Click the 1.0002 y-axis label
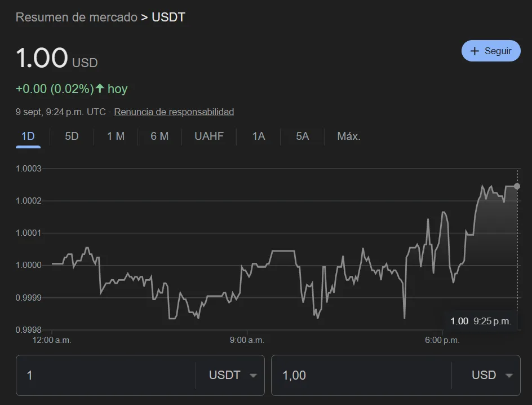This screenshot has height=405, width=532. point(29,201)
